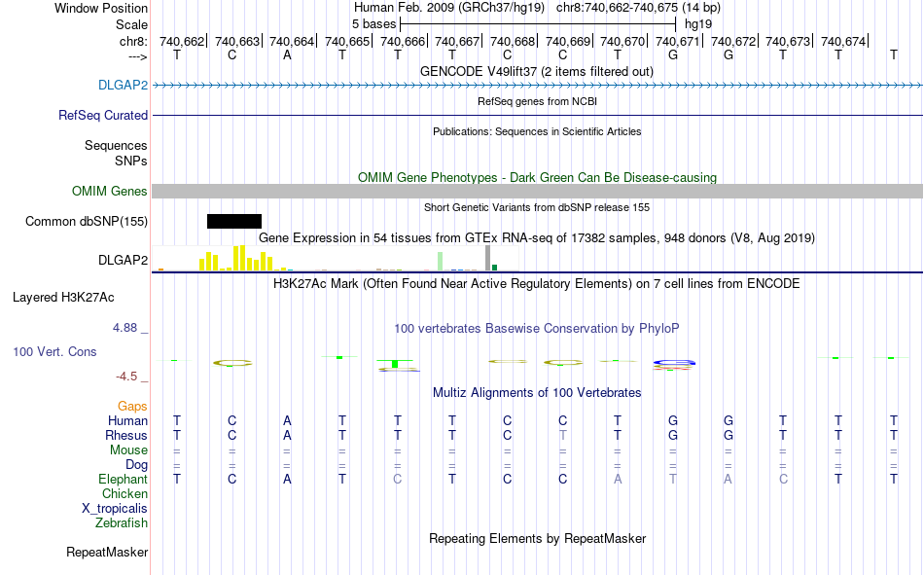Click 'Publications: Sequences in Scientific Articles' title

pos(537,131)
